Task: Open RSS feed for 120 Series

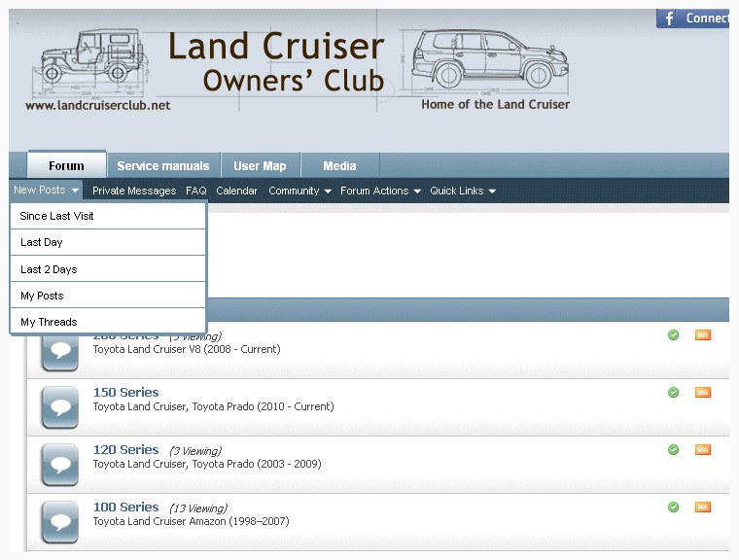Action: point(703,450)
